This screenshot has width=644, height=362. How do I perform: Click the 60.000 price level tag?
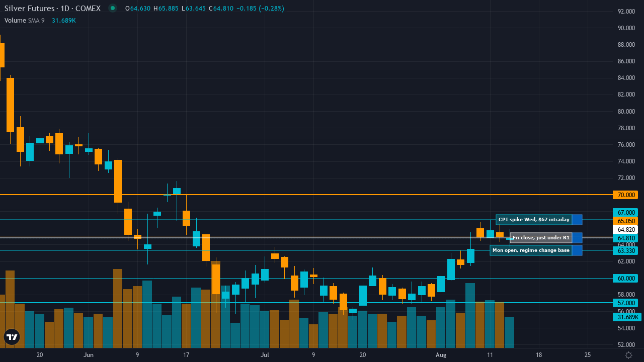tap(625, 278)
